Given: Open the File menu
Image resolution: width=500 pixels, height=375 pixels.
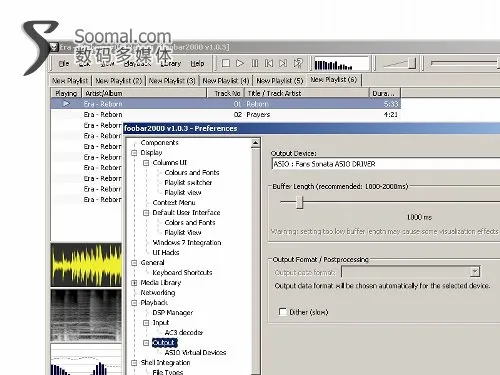Looking at the screenshot, I should tap(64, 63).
